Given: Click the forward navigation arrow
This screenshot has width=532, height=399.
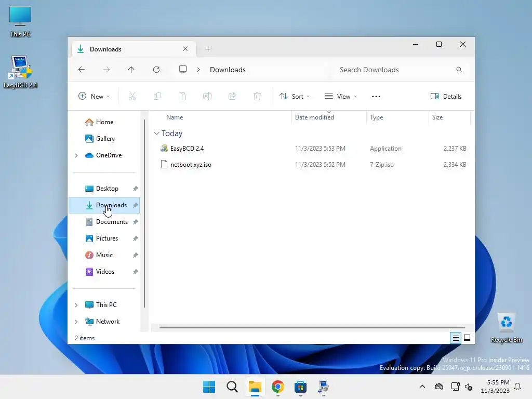Looking at the screenshot, I should 106,70.
